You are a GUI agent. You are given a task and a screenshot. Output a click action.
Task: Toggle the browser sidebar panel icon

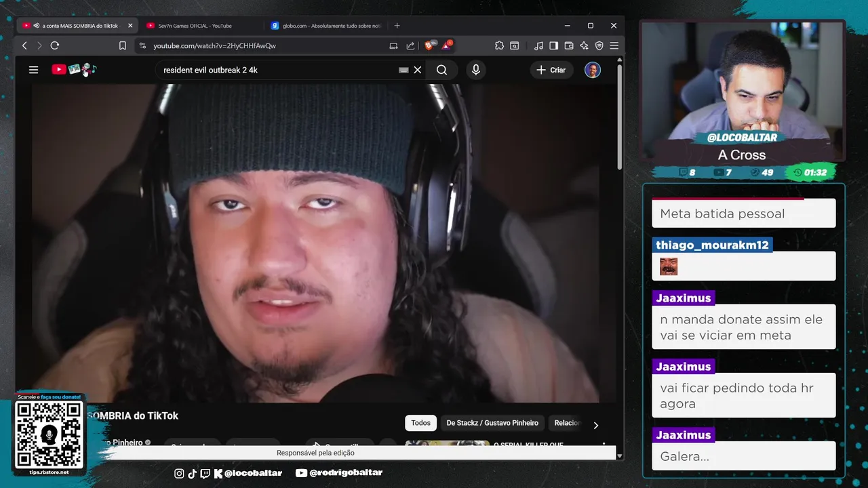[553, 45]
